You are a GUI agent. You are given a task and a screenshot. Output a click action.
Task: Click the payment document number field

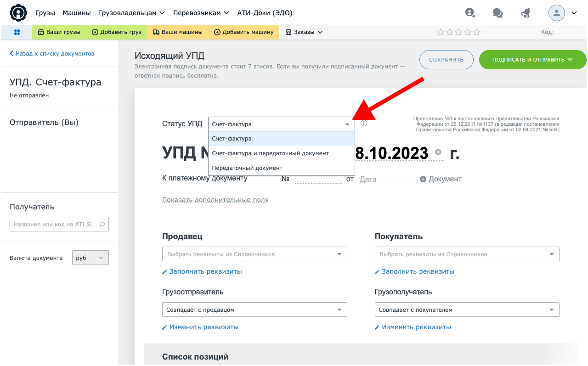pos(318,179)
